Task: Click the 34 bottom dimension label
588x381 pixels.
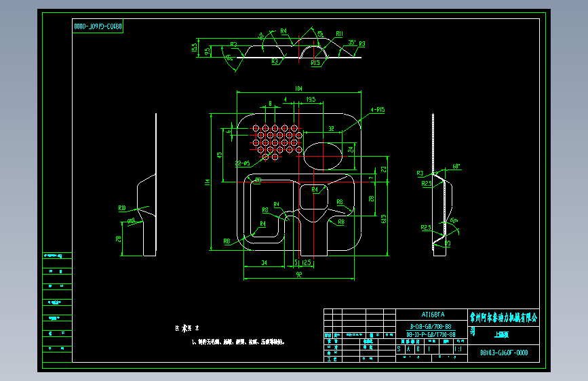Action: pos(264,263)
